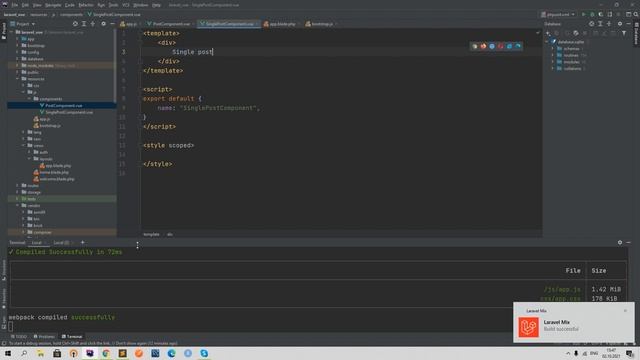Hide the Project tool window
Viewport: 640px width, 360px height.
pyautogui.click(x=112, y=24)
